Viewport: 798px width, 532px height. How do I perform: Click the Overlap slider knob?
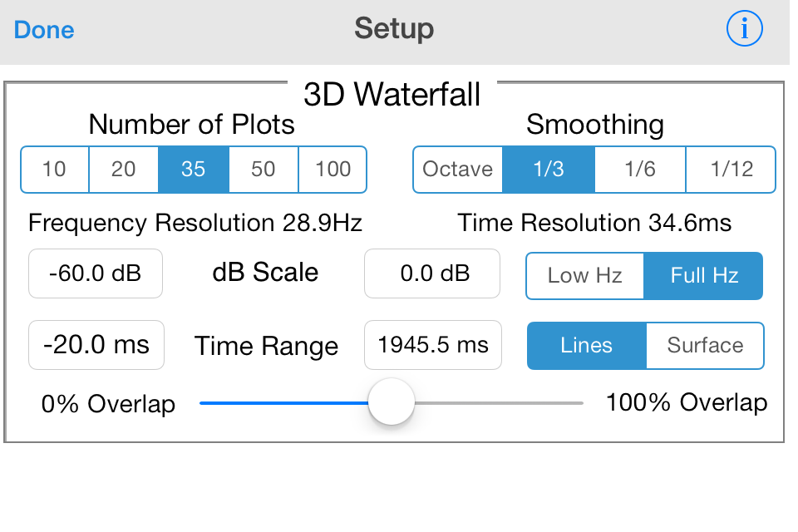click(392, 401)
